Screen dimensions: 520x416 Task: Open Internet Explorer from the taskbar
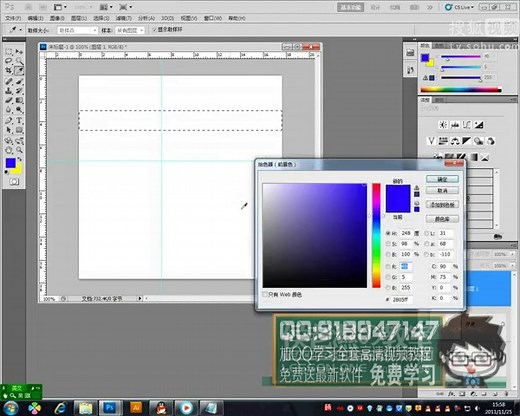60,408
